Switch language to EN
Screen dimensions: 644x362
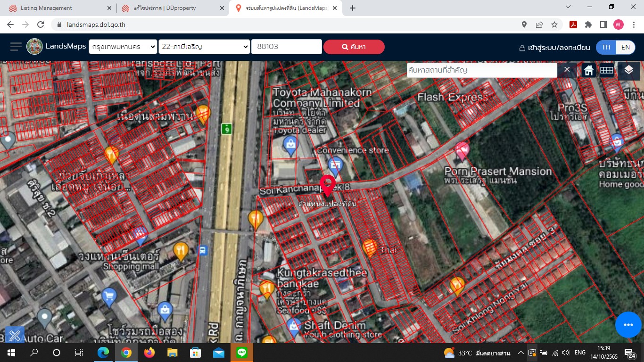tap(625, 47)
